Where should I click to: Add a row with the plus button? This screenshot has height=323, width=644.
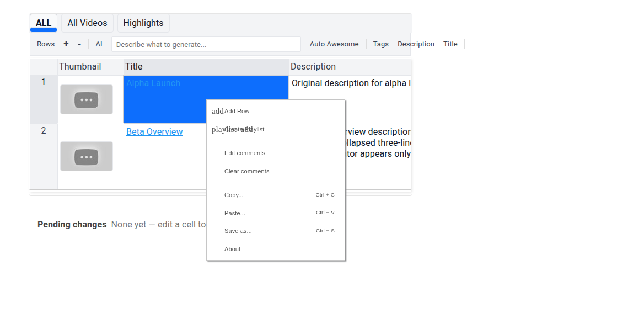coord(66,44)
